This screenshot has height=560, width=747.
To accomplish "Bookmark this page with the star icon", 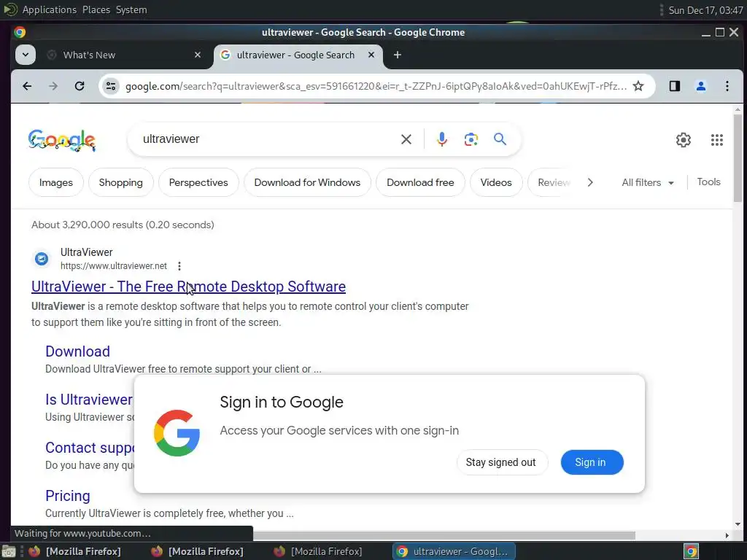I will [638, 86].
